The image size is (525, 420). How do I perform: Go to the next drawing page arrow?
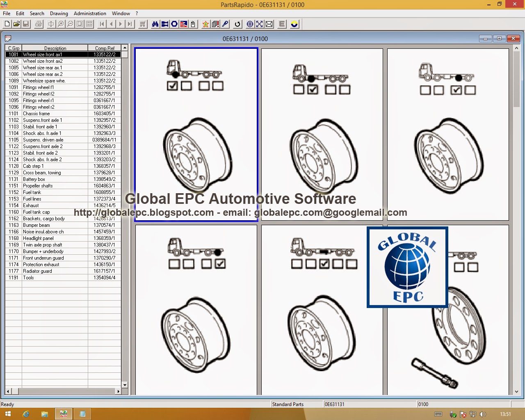pos(121,24)
